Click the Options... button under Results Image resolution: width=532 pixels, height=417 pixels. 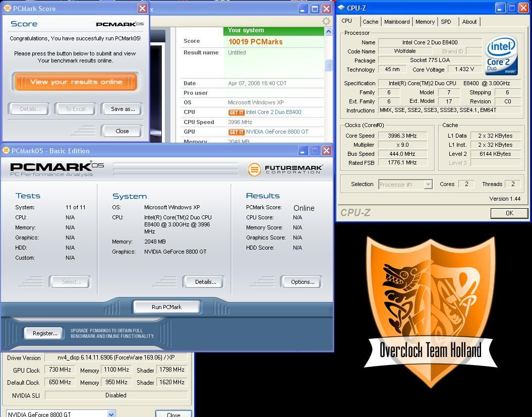tap(302, 282)
